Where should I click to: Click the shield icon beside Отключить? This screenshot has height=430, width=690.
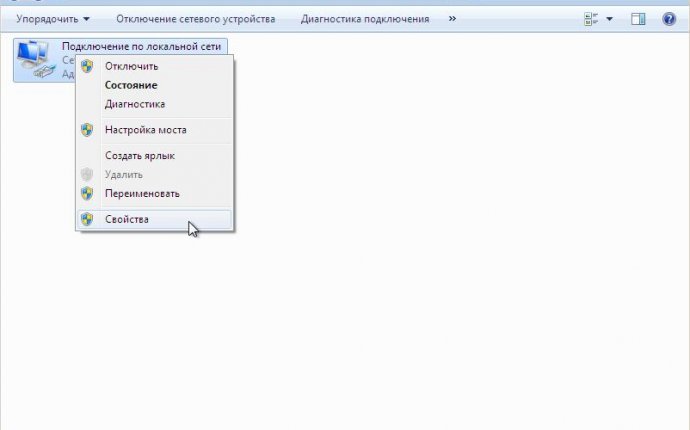click(x=87, y=66)
